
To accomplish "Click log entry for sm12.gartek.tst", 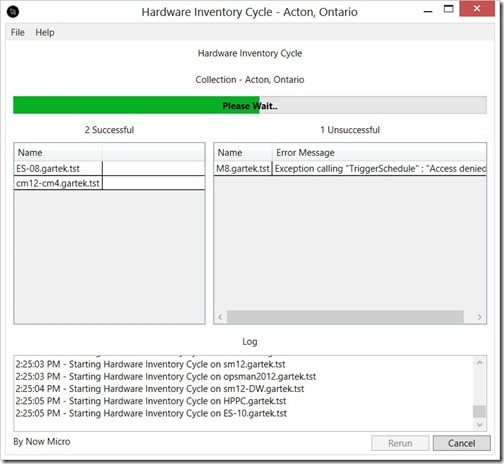I will tap(150, 364).
